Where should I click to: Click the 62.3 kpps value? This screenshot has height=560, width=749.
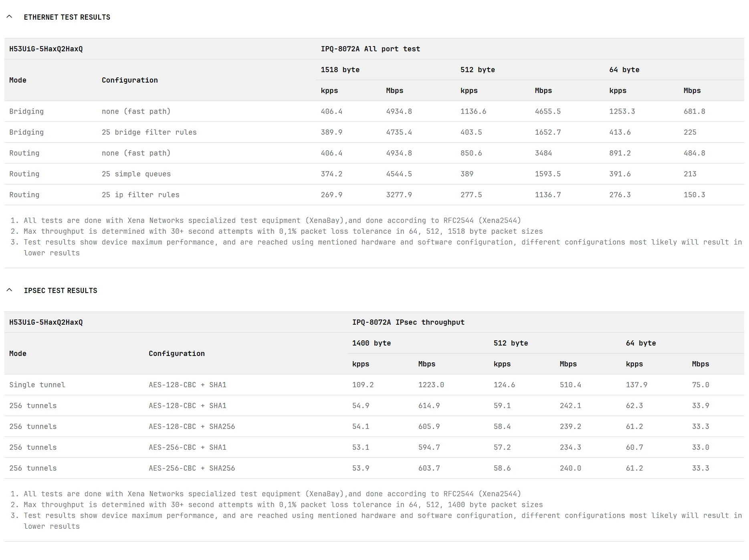(x=634, y=406)
